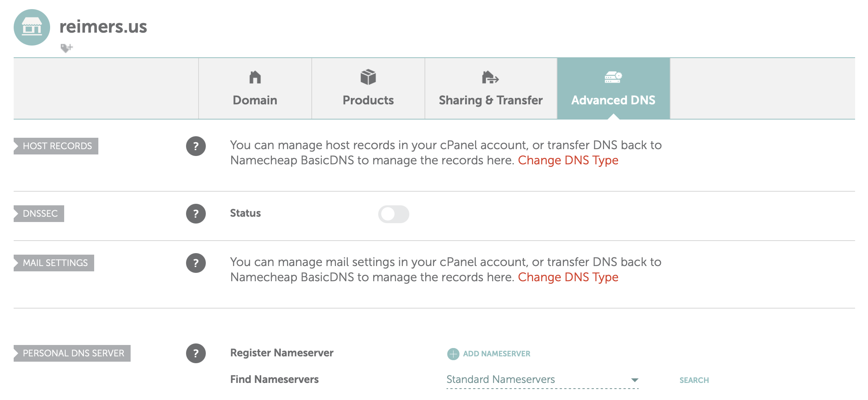Click the Find Nameservers label

275,380
